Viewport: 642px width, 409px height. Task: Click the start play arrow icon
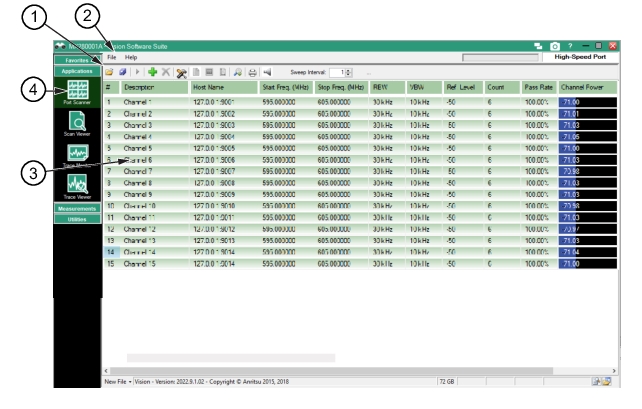point(137,74)
